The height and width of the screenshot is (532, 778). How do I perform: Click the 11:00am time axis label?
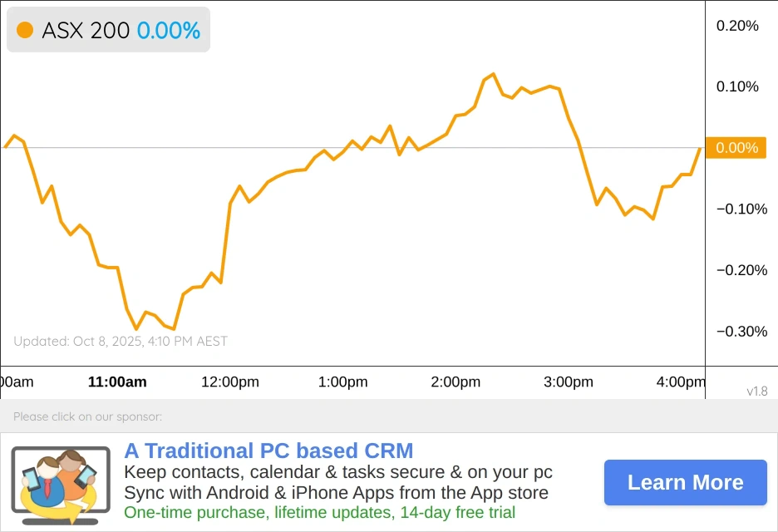(117, 382)
